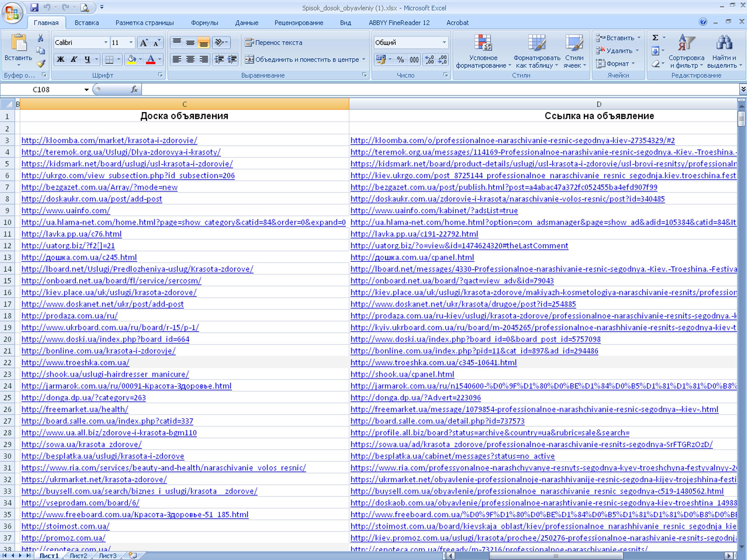
Task: Toggle center horizontal alignment
Action: coord(190,59)
